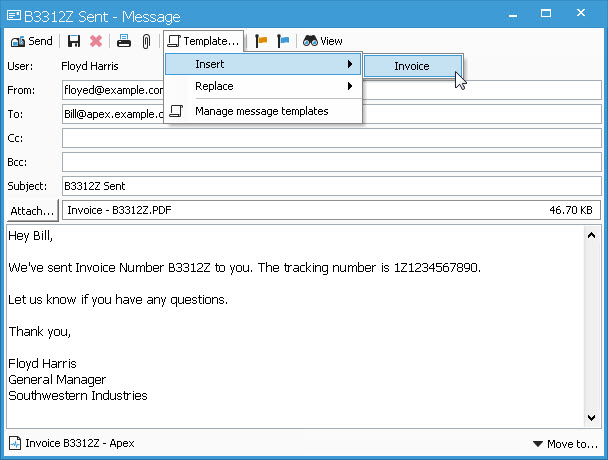Open linked Invoice B3312Z - Apex
Viewport: 608px width, 460px height.
pos(80,443)
